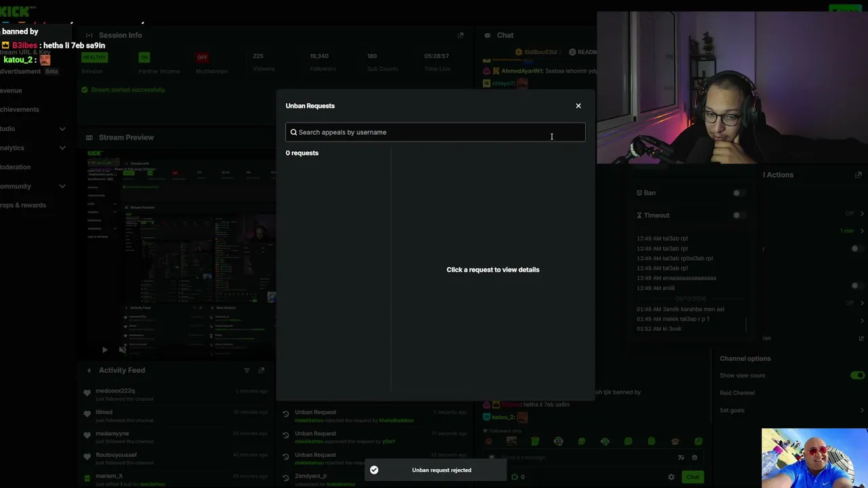Viewport: 868px width, 488px height.
Task: Click the 05:28:57 Time Live stat
Action: tap(437, 62)
